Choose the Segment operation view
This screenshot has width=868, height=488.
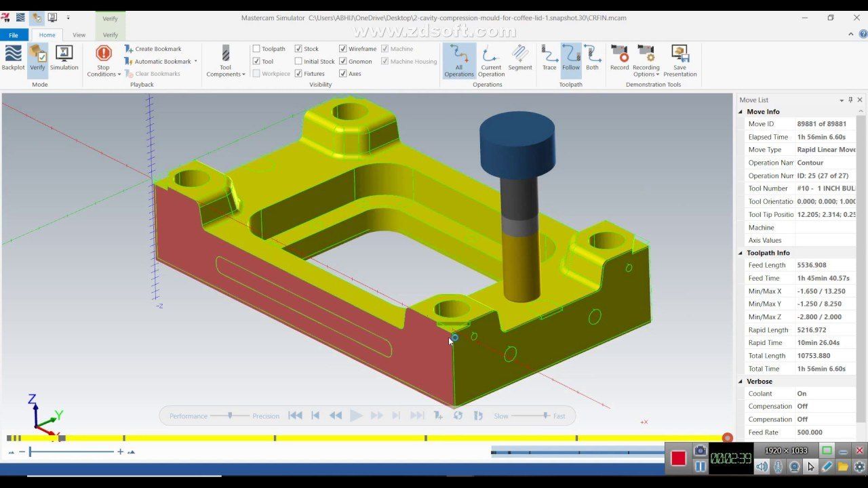click(x=520, y=58)
